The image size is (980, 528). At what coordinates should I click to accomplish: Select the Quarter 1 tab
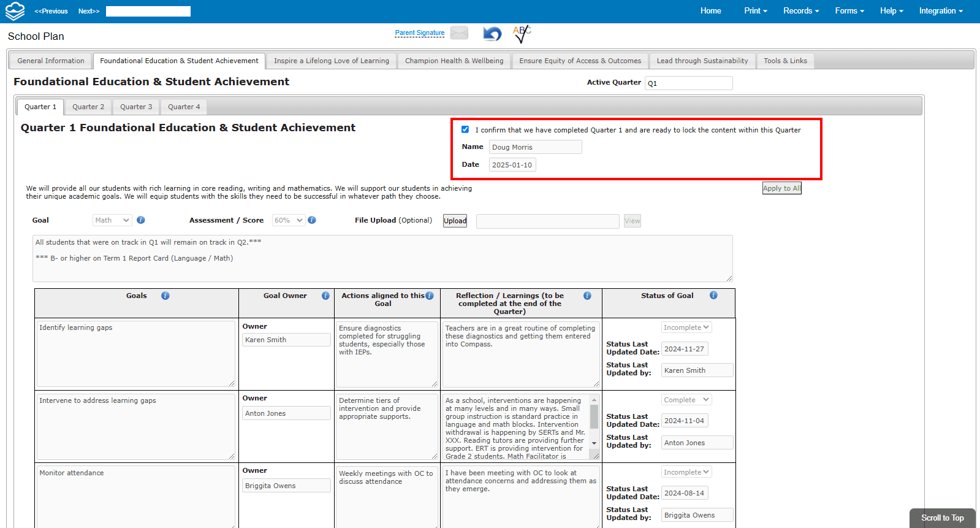click(x=40, y=107)
